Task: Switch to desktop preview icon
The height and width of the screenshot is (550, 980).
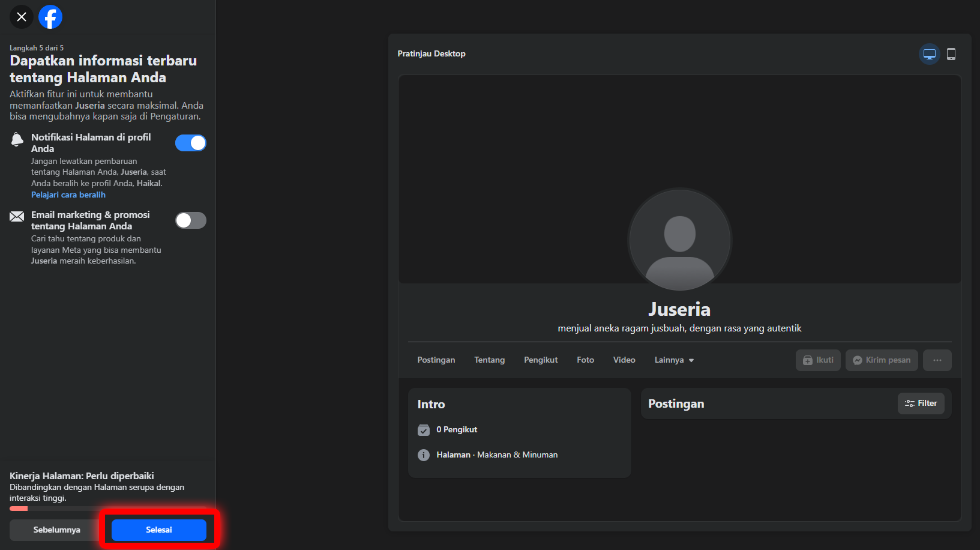Action: [929, 54]
